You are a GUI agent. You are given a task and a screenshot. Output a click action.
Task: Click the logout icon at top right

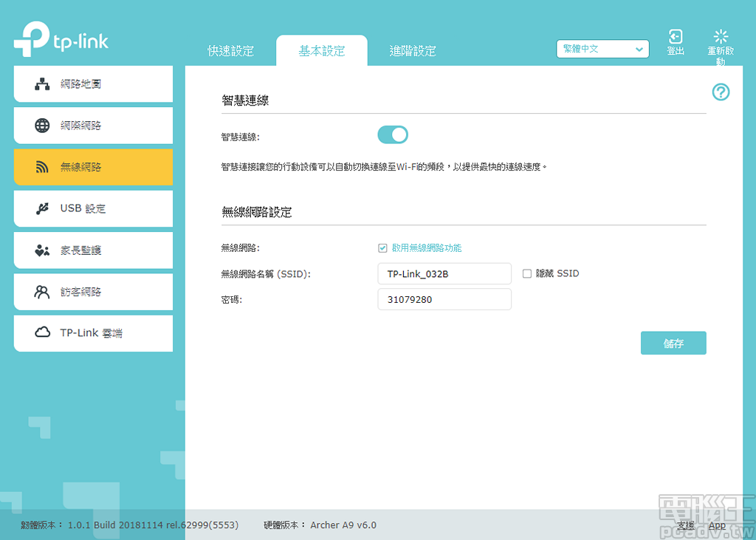coord(676,36)
